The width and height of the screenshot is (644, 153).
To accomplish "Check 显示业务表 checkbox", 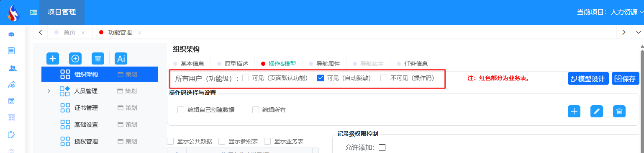I will pyautogui.click(x=267, y=141).
